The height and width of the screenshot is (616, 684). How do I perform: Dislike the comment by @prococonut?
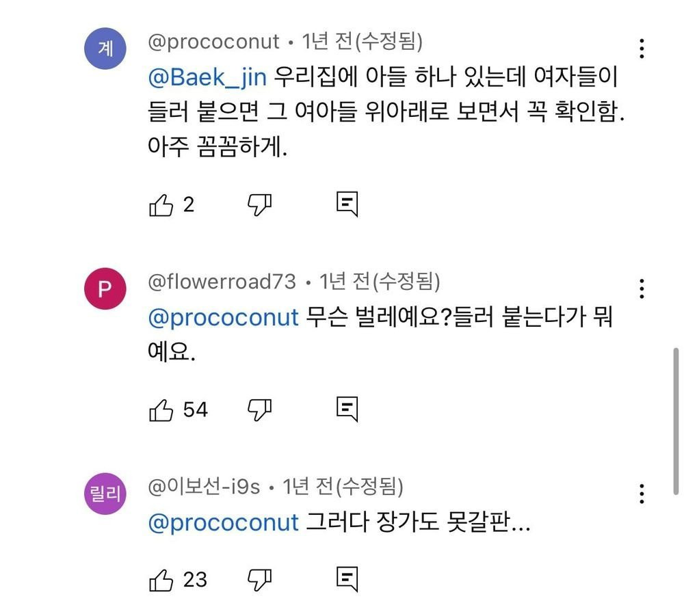(x=259, y=204)
